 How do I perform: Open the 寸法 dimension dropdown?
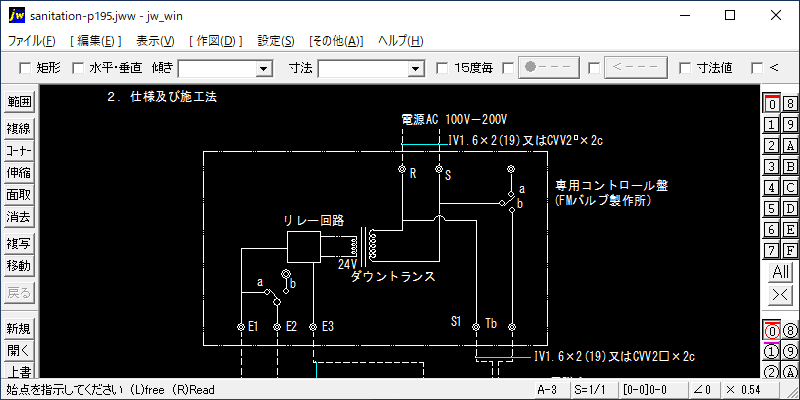pyautogui.click(x=416, y=68)
